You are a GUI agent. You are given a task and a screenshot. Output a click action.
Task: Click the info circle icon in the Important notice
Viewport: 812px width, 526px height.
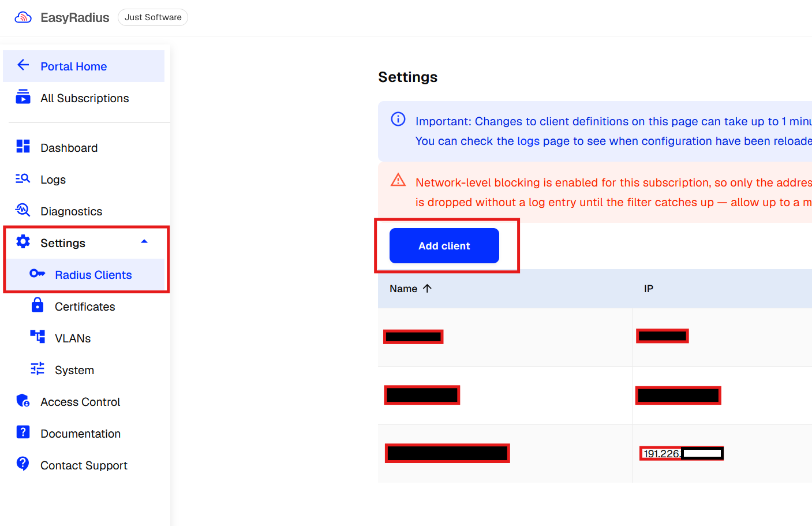pos(398,119)
